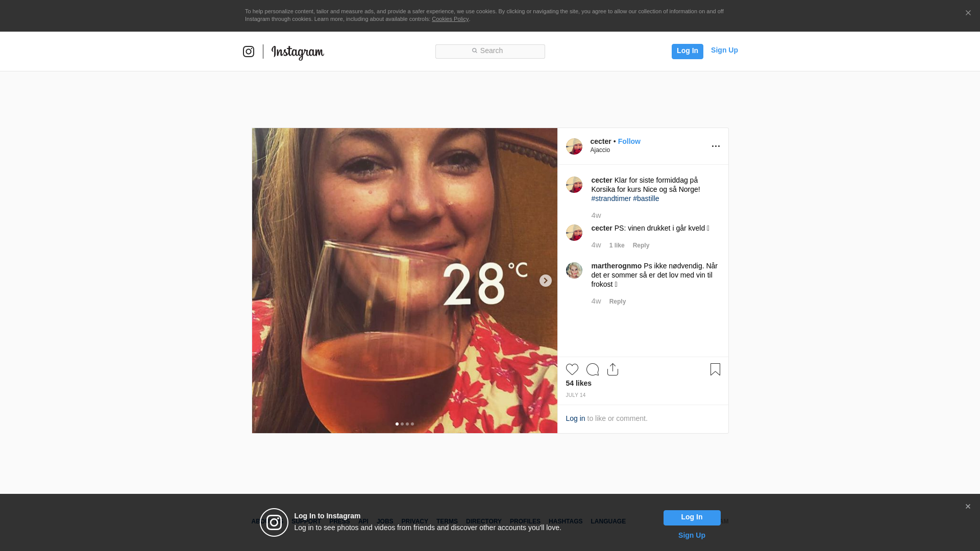The image size is (980, 551).
Task: Open the Ajaccio location link
Action: 600,150
